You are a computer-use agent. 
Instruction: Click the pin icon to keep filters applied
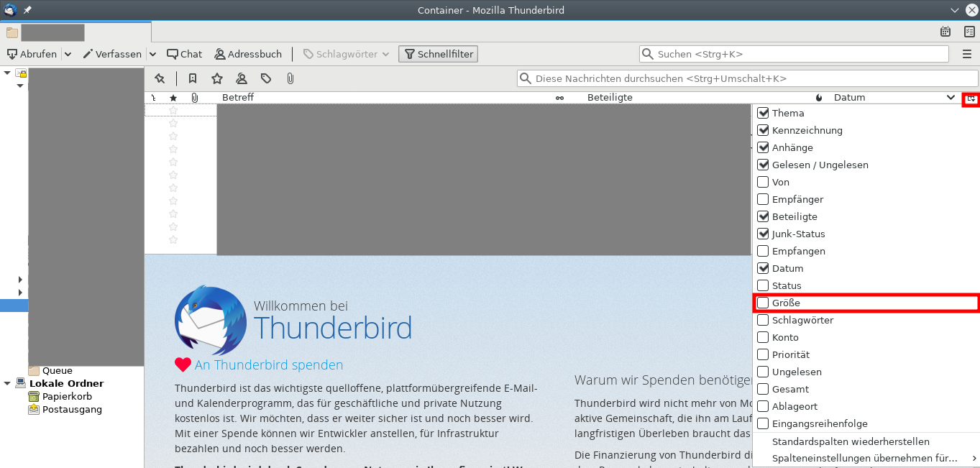click(160, 78)
